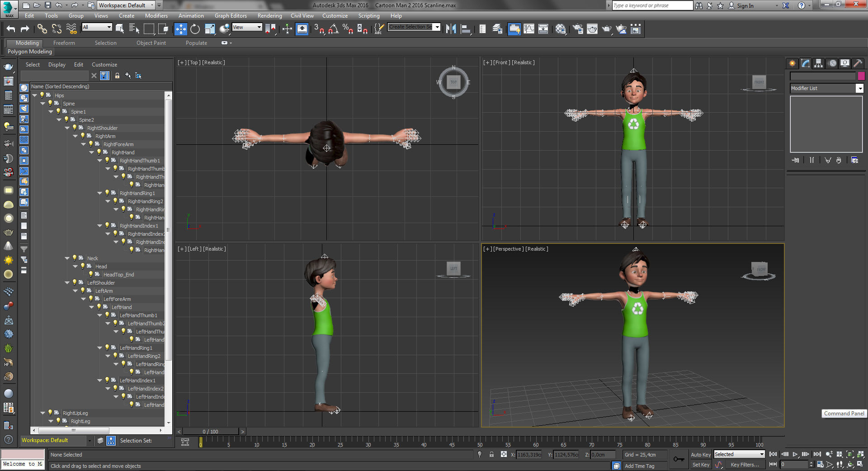
Task: Open the Curve Editor icon
Action: coord(528,29)
